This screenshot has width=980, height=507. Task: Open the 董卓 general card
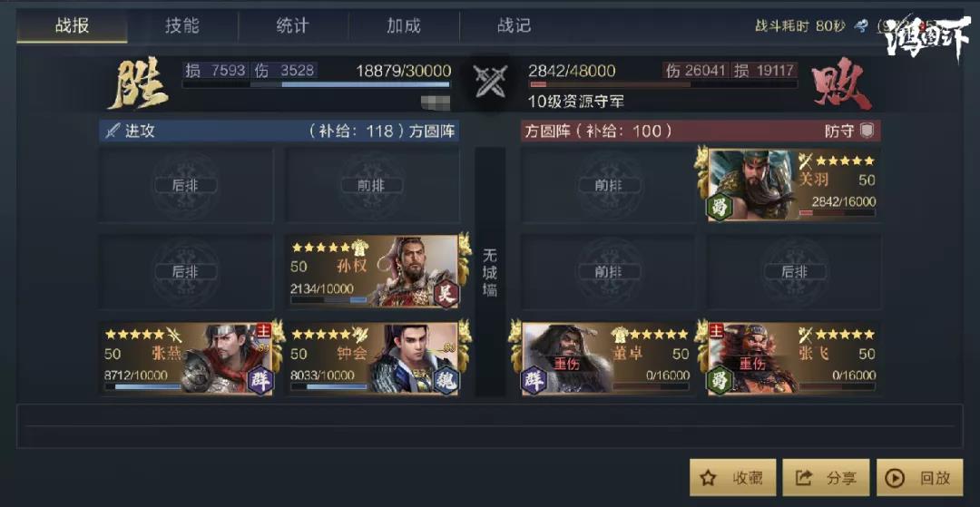608,359
